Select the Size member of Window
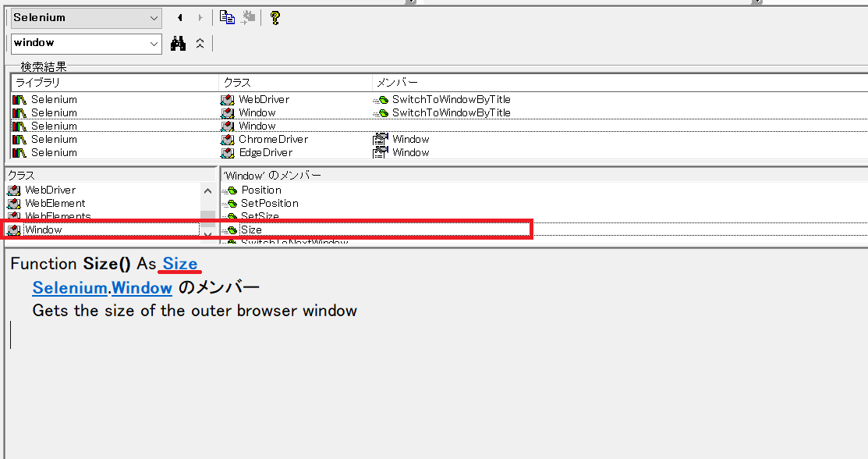The height and width of the screenshot is (459, 868). (x=251, y=229)
